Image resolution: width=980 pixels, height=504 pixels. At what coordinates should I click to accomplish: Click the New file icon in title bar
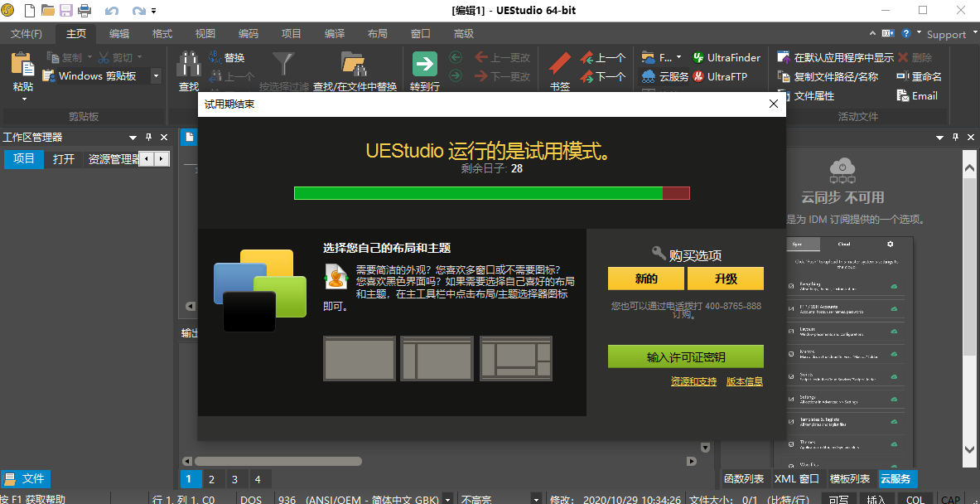(29, 10)
